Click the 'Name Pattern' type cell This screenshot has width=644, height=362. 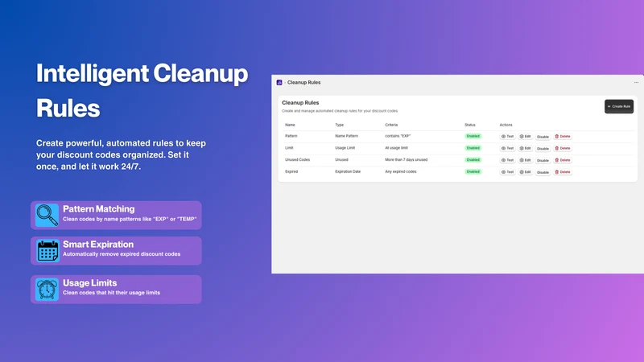click(347, 136)
